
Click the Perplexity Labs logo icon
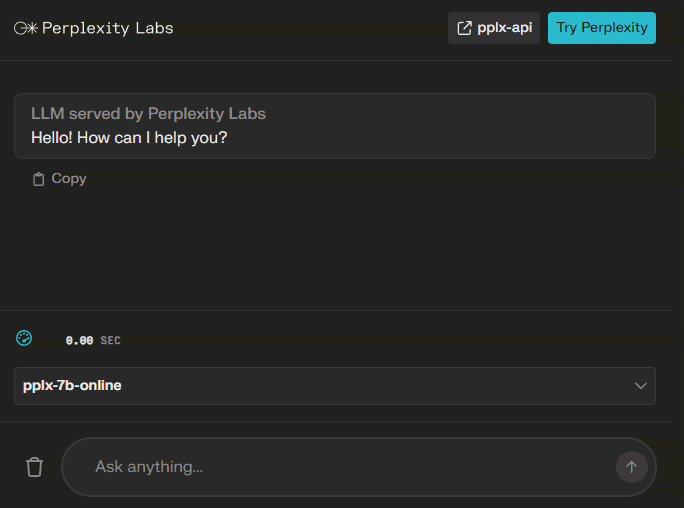coord(26,28)
